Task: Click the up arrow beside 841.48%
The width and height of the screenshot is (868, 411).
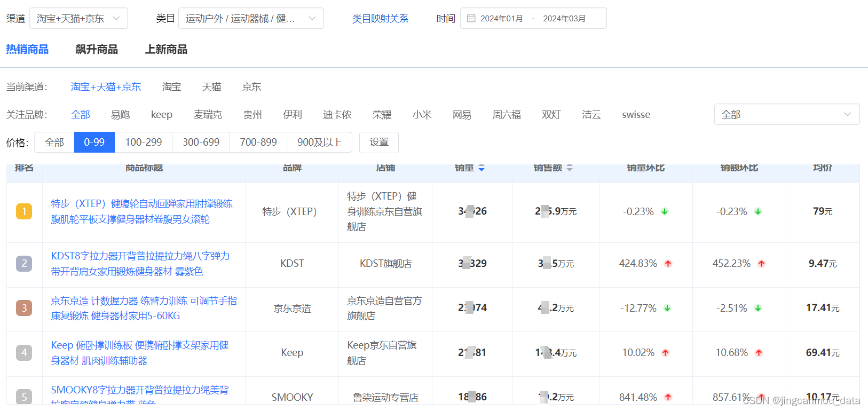Action: pyautogui.click(x=668, y=397)
